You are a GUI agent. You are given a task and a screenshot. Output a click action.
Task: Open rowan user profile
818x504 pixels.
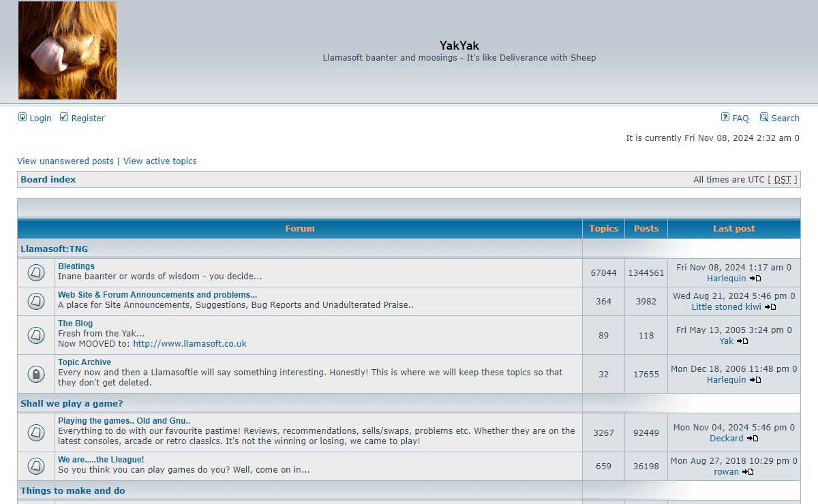[x=727, y=472]
